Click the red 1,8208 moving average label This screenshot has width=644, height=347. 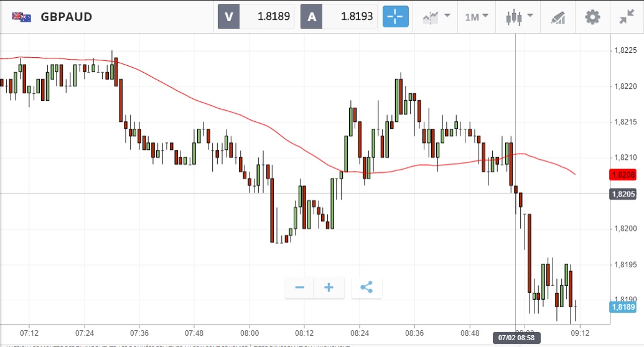click(x=622, y=175)
